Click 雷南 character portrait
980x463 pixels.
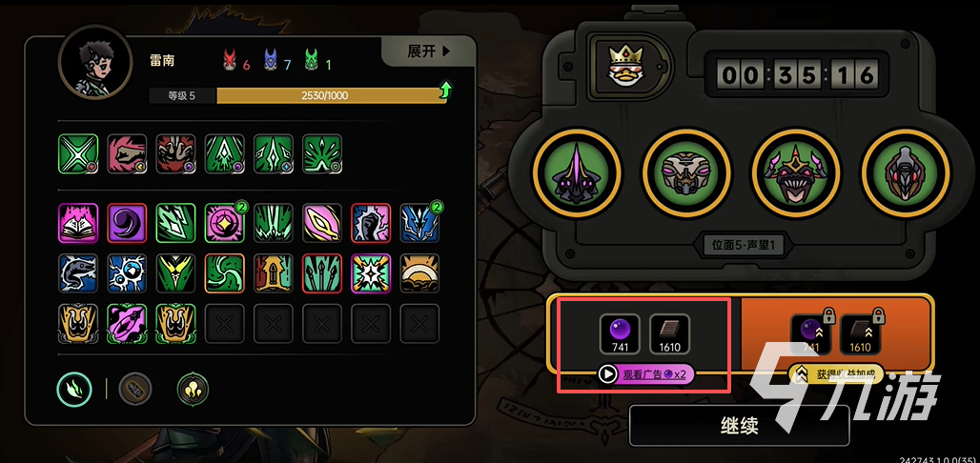click(x=95, y=63)
